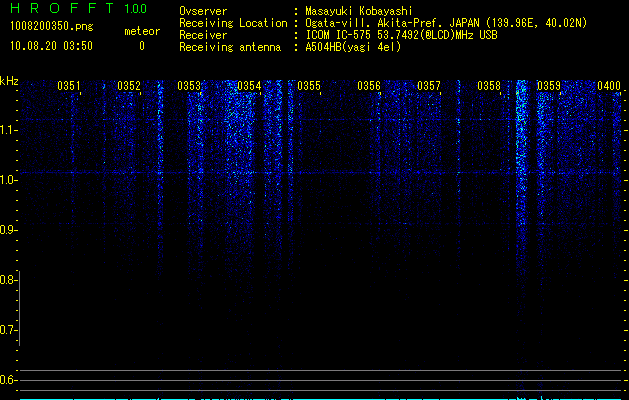Screen dimensions: 629x400
Task: Click time marker 0354
Action: tap(249, 86)
